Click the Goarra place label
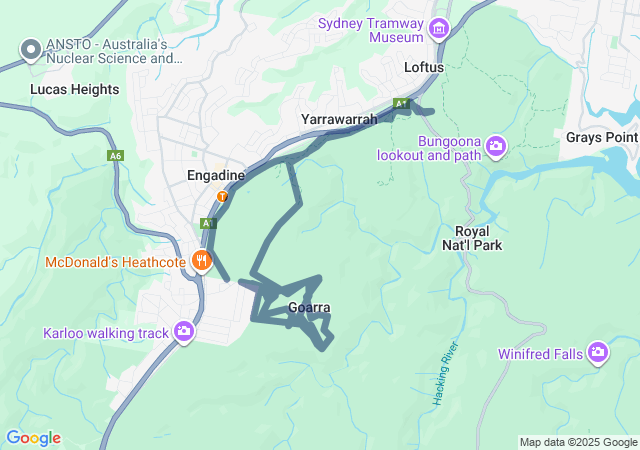Screen dimensions: 640x450 309,307
